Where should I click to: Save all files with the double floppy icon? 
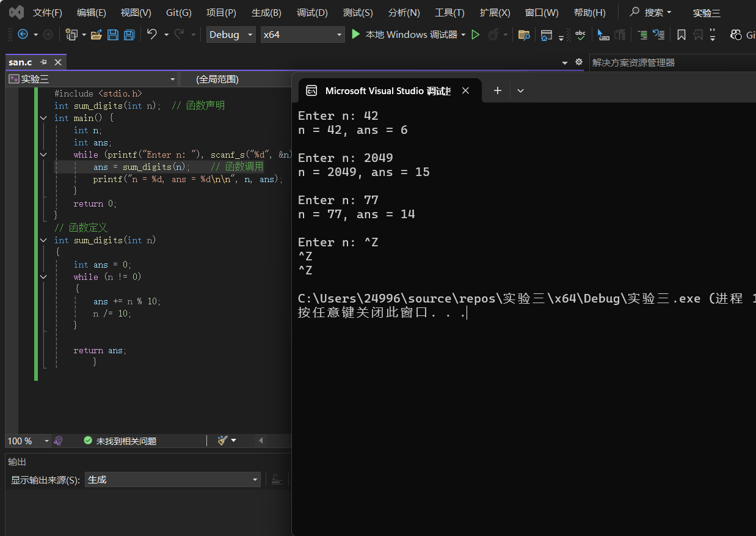click(x=129, y=35)
